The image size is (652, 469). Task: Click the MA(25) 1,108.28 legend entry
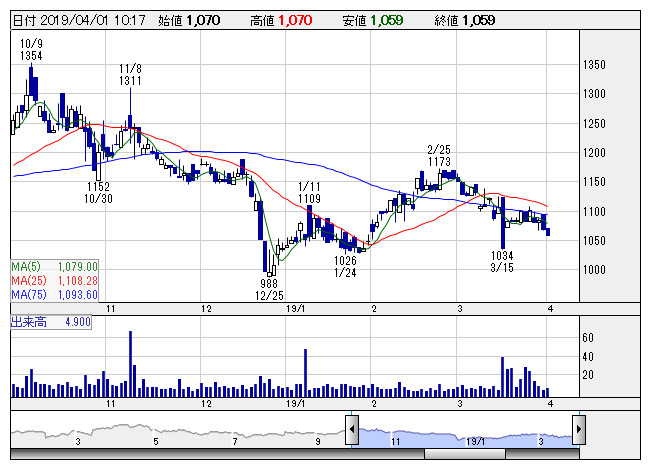[54, 281]
